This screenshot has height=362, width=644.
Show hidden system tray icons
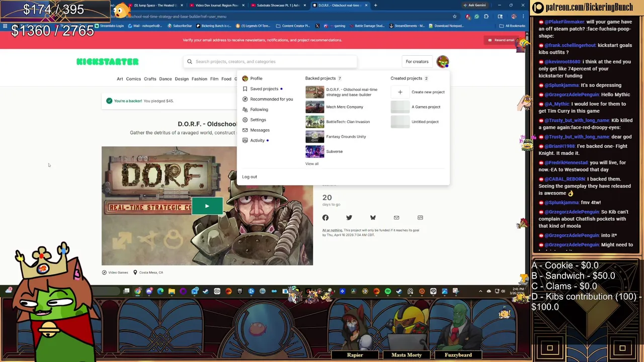click(x=480, y=291)
